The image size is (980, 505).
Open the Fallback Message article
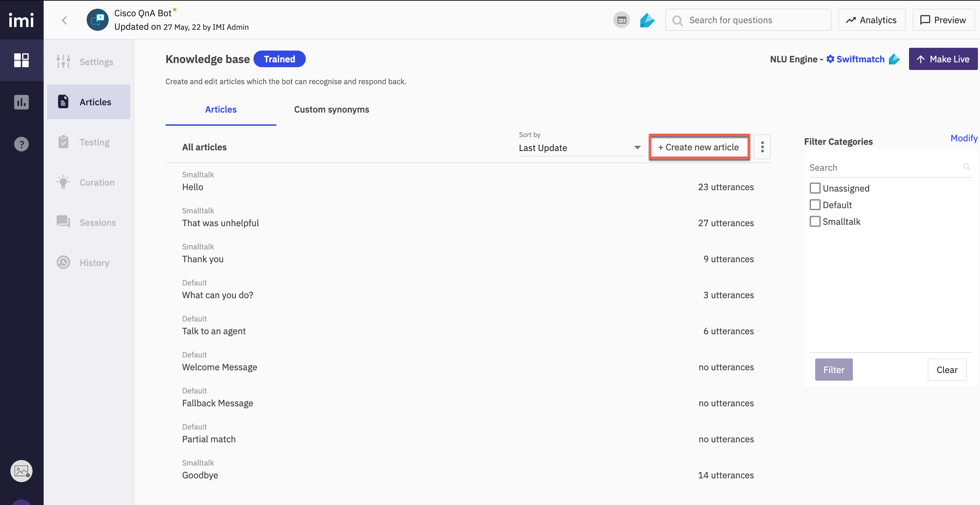pyautogui.click(x=468, y=398)
